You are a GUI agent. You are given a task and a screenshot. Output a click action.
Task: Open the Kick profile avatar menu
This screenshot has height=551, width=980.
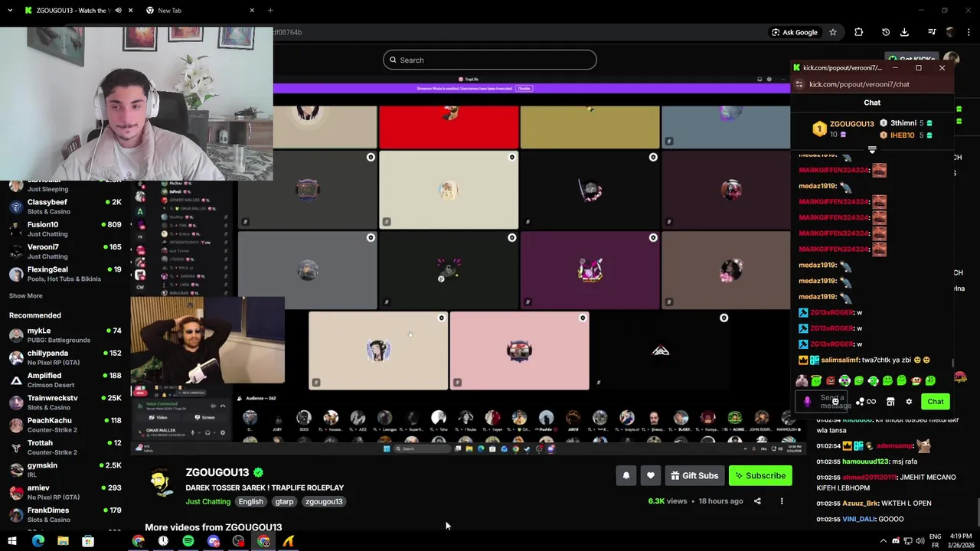(x=952, y=59)
